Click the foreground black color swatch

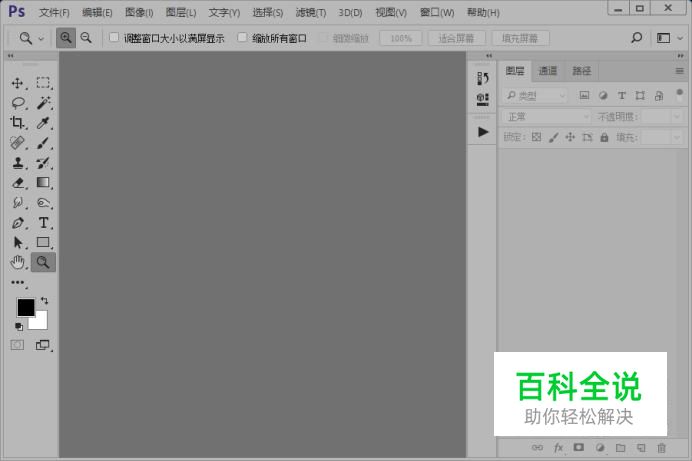pyautogui.click(x=24, y=306)
